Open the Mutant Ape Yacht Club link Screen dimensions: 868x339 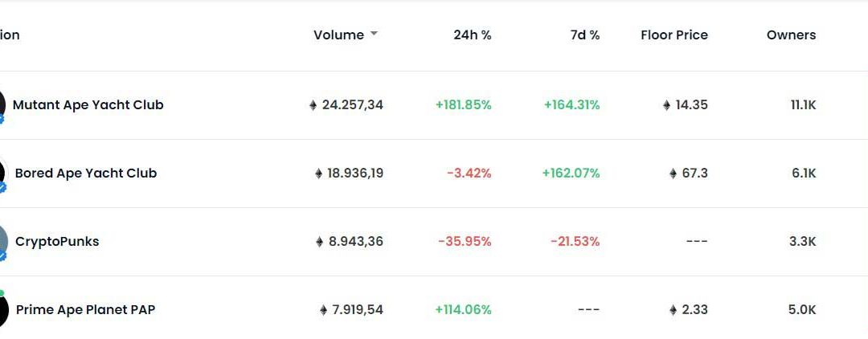point(88,105)
